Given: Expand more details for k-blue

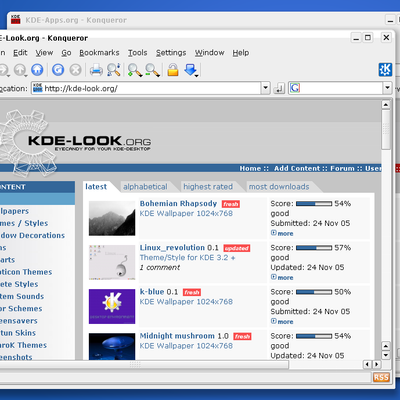Looking at the screenshot, I should tap(282, 322).
